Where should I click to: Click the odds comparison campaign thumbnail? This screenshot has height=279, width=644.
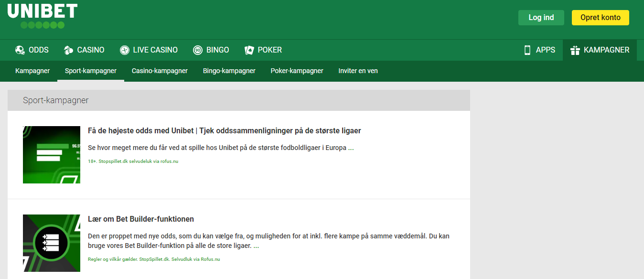click(x=52, y=155)
